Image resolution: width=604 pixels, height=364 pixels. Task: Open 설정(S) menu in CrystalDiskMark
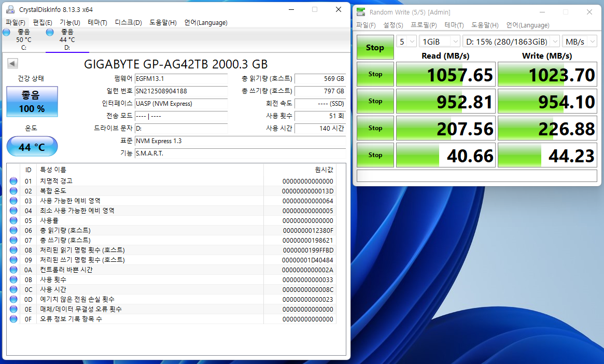[393, 25]
